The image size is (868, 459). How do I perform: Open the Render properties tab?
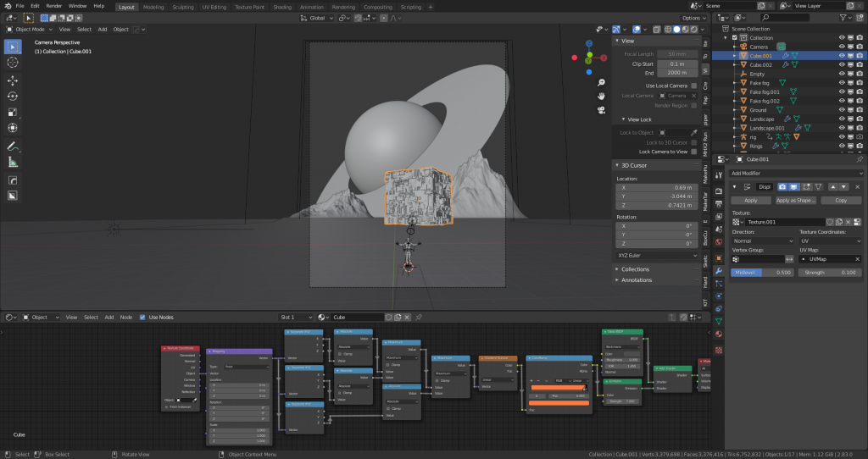click(x=719, y=191)
